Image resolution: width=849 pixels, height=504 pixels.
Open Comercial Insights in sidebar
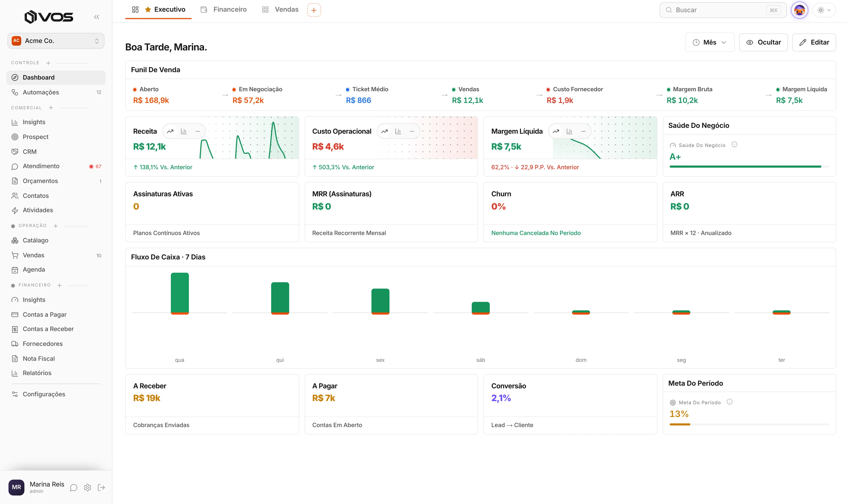[x=56, y=122]
